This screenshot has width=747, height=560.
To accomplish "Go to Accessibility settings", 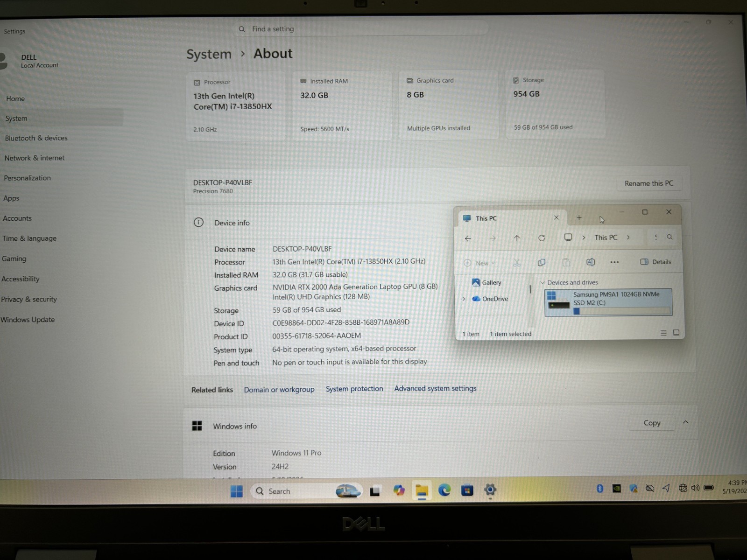I will point(20,279).
